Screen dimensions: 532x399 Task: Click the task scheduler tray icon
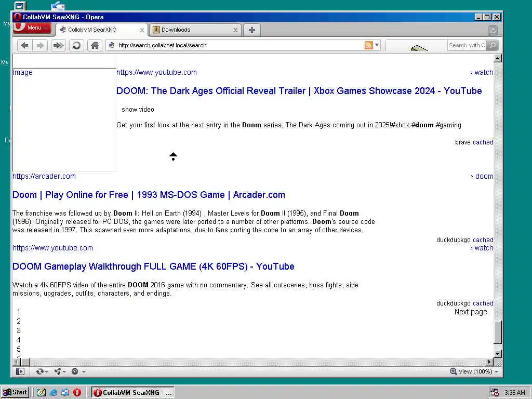tap(495, 393)
